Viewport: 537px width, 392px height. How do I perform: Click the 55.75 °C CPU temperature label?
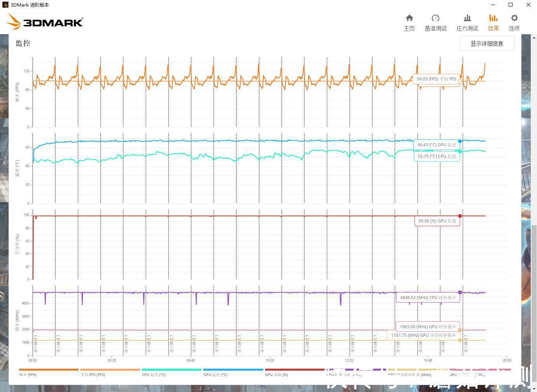click(437, 156)
